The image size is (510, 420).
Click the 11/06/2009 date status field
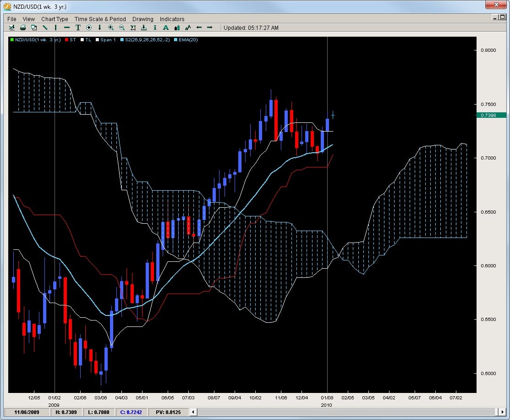[27, 412]
